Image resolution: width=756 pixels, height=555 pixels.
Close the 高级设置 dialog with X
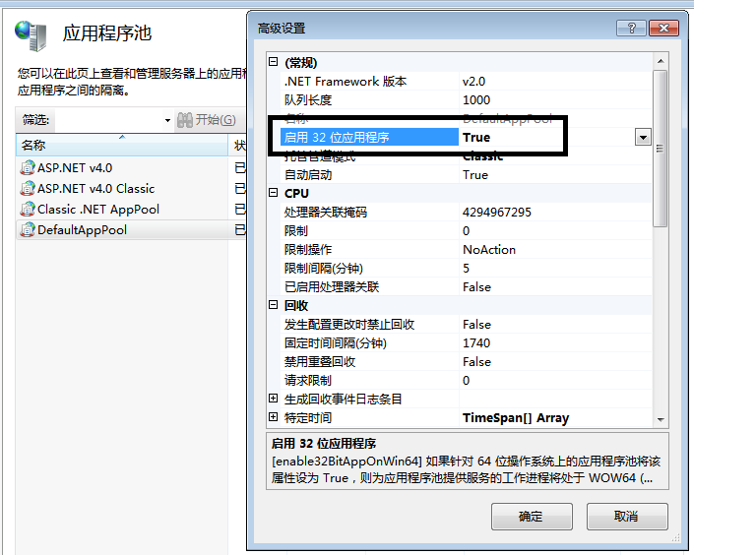pyautogui.click(x=663, y=28)
